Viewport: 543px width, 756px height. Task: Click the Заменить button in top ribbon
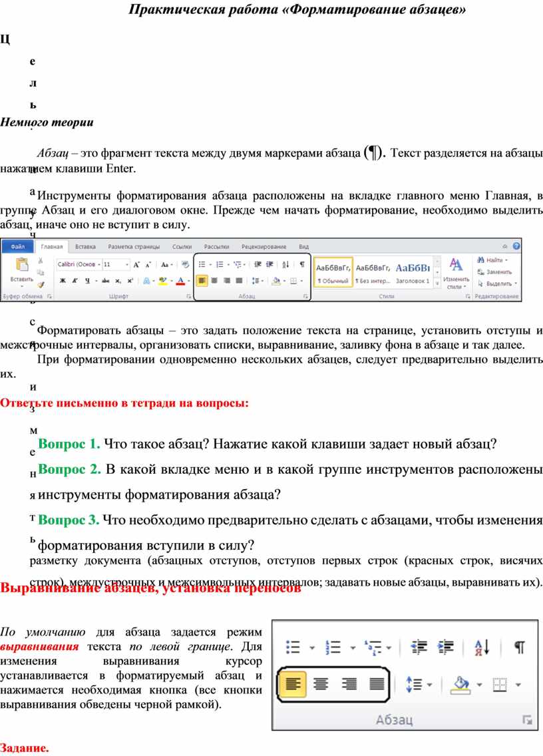tap(494, 272)
